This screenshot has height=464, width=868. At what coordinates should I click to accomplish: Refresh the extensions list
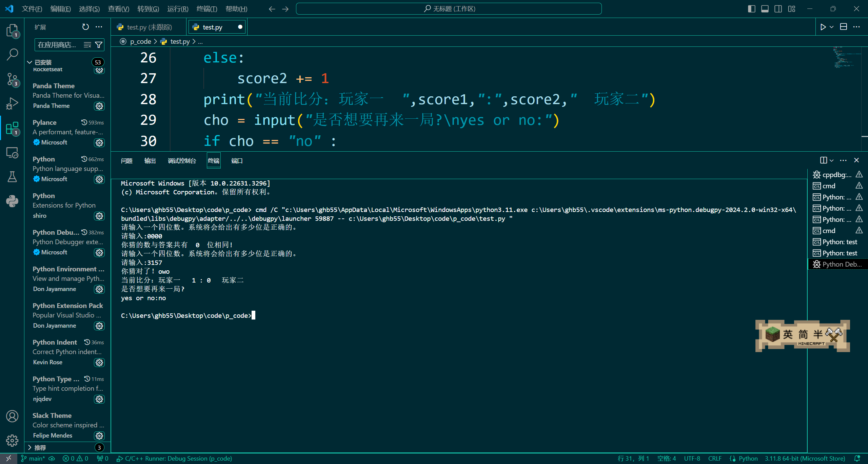pyautogui.click(x=85, y=27)
